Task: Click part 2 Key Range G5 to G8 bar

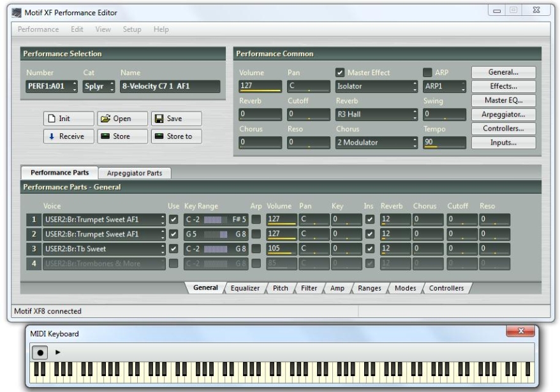Action: 216,234
